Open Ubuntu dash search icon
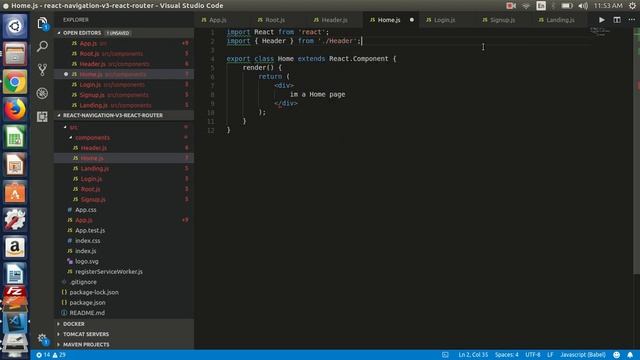 [15, 27]
